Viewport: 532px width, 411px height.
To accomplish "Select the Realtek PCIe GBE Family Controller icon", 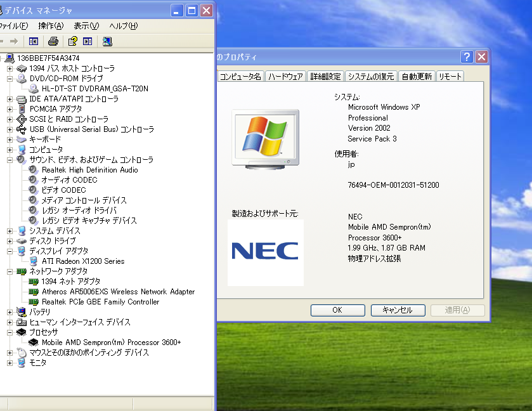I will click(x=34, y=302).
